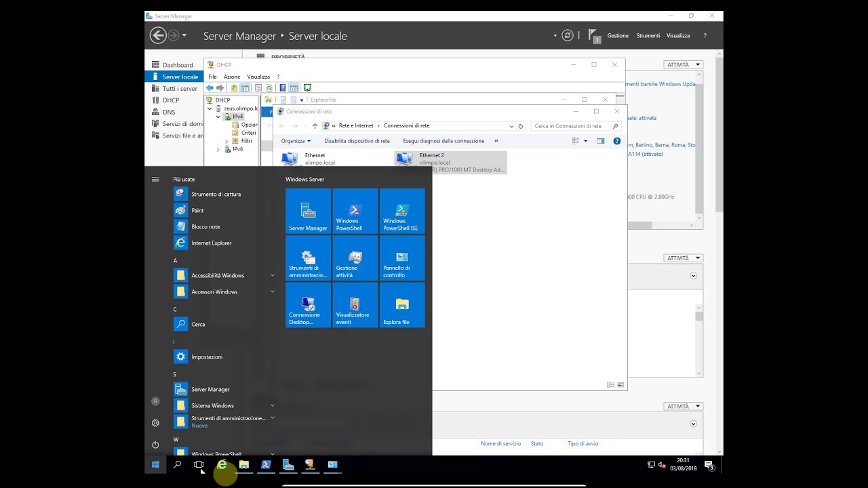Click the taskbar search magnifier

tap(177, 464)
